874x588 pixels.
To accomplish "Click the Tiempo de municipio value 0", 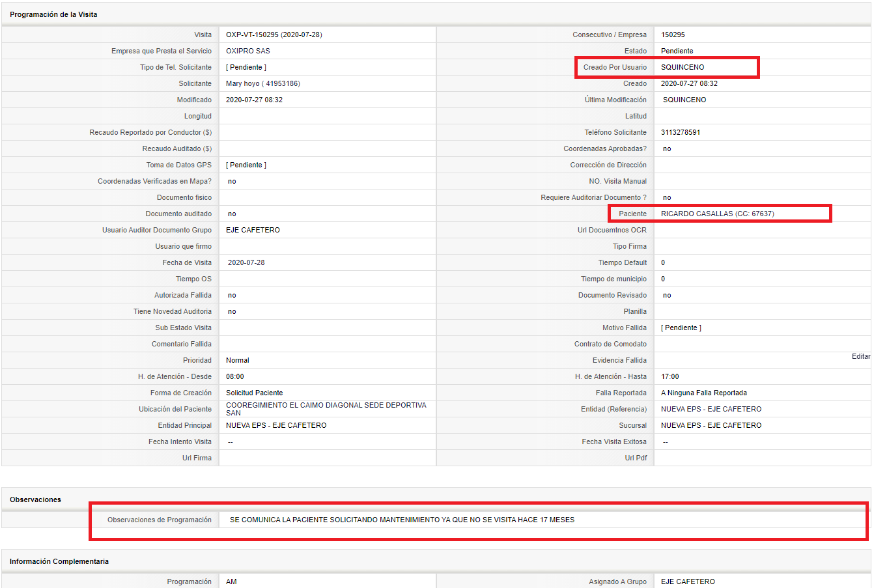I will (663, 279).
